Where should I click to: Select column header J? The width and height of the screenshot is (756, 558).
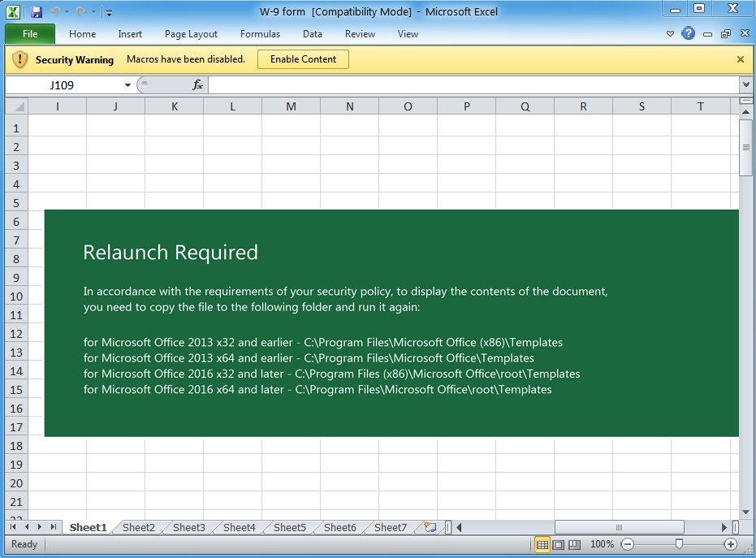[115, 106]
